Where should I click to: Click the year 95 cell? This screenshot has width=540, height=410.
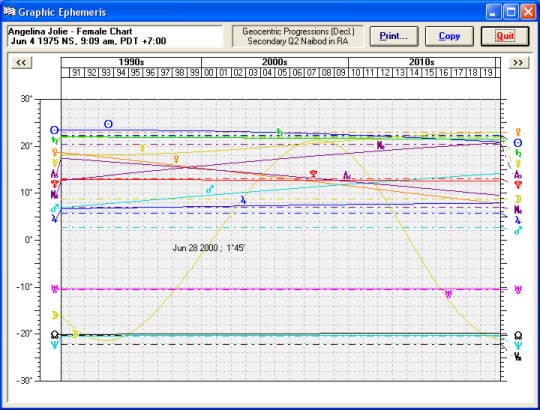135,73
